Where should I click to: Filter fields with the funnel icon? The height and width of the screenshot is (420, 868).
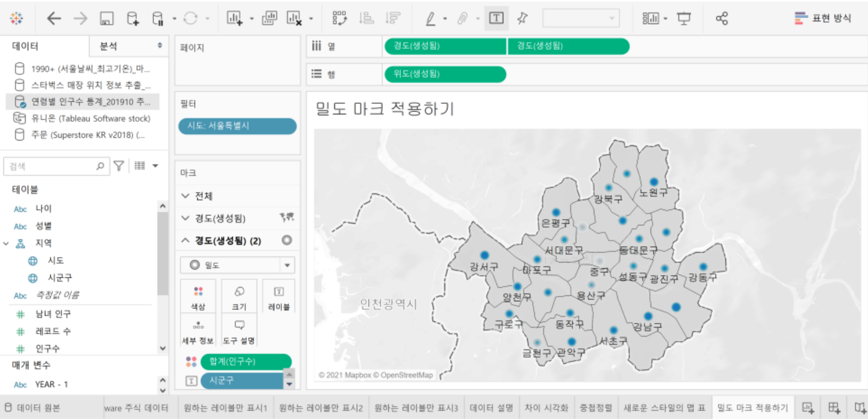click(119, 166)
